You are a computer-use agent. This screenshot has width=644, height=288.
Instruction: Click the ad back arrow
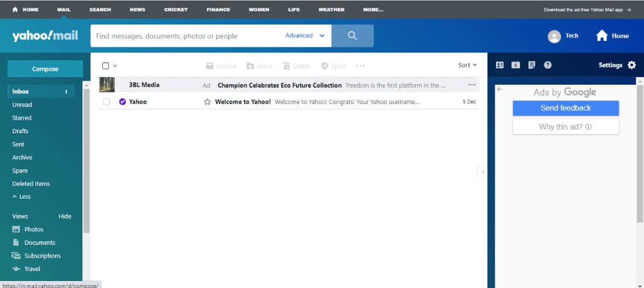pos(500,89)
